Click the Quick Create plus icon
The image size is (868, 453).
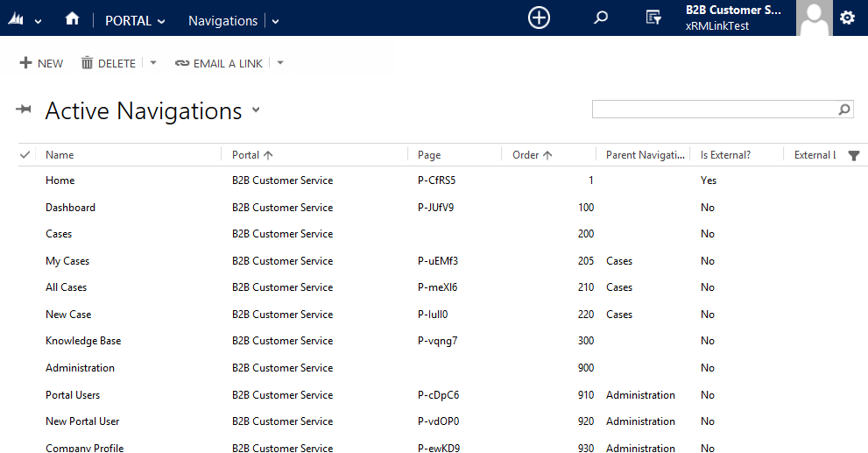[539, 18]
